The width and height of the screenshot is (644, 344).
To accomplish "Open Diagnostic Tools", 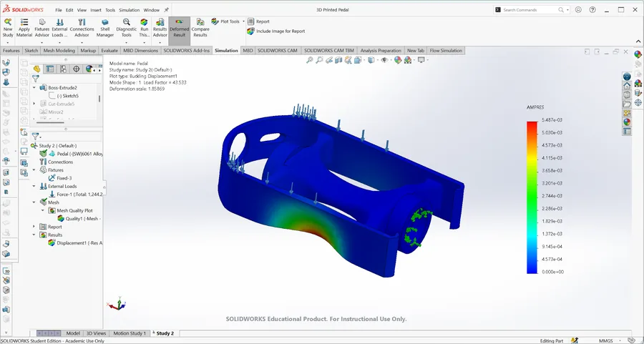I will (x=127, y=28).
